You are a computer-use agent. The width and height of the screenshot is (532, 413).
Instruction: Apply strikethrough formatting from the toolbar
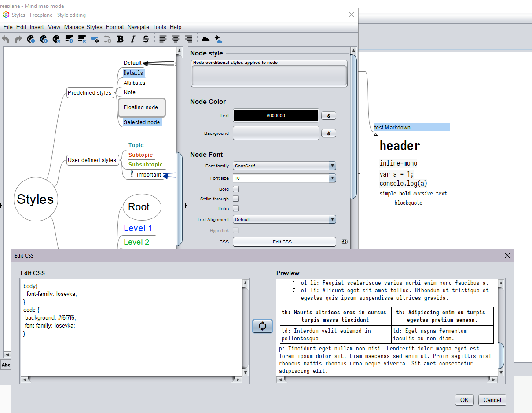[146, 39]
